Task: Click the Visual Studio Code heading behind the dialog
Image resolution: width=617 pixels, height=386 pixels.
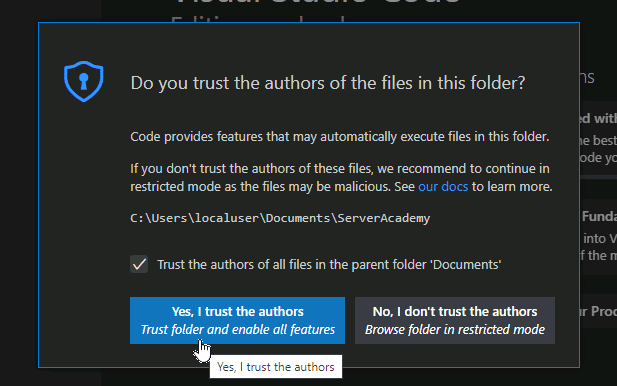Action: coord(317,2)
